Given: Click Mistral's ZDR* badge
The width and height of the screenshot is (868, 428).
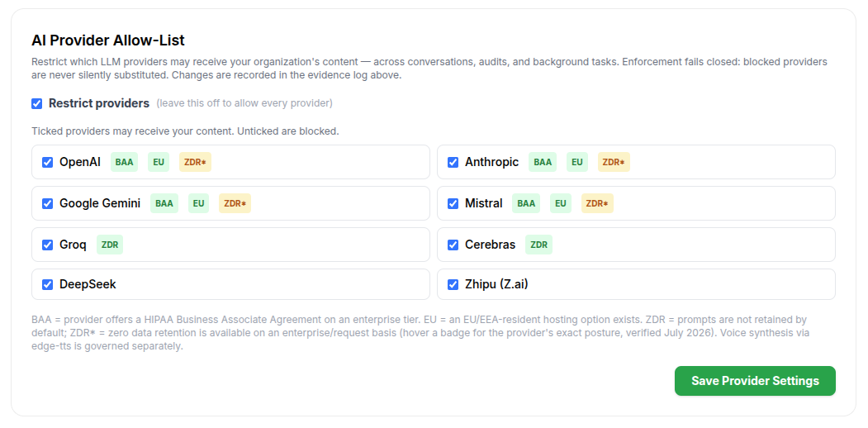Looking at the screenshot, I should pyautogui.click(x=597, y=203).
